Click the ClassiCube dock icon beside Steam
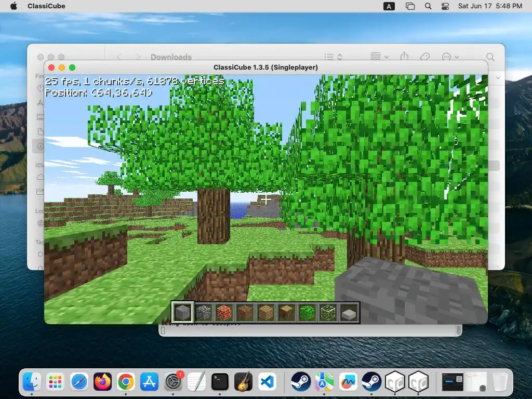 (395, 381)
